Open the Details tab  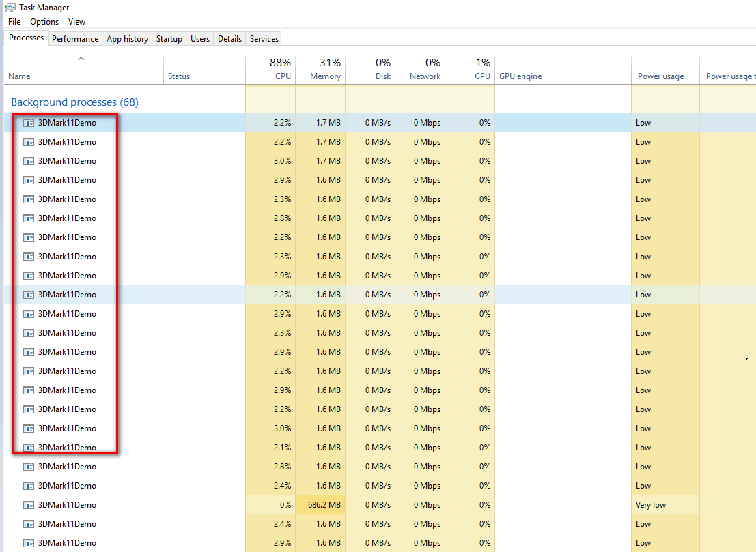point(229,38)
